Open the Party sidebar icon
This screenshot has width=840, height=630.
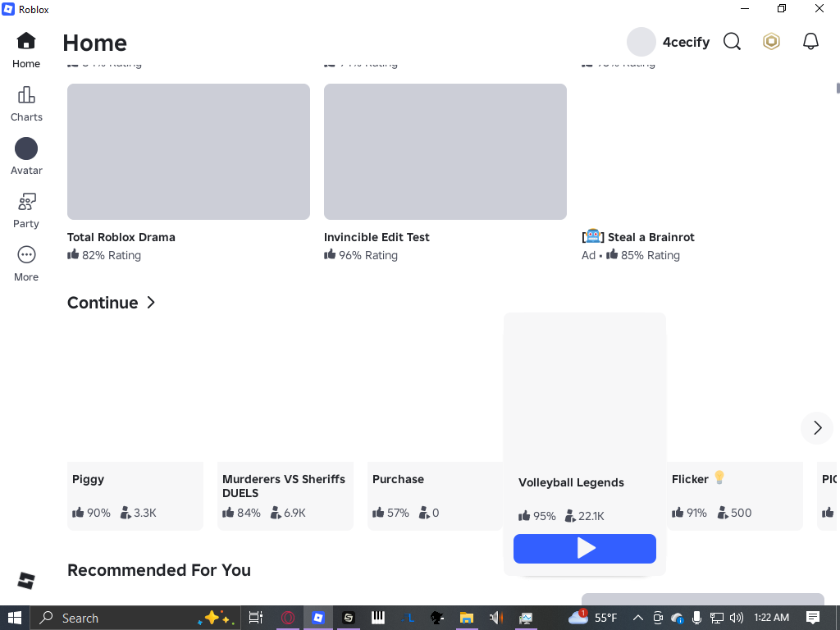click(x=26, y=202)
